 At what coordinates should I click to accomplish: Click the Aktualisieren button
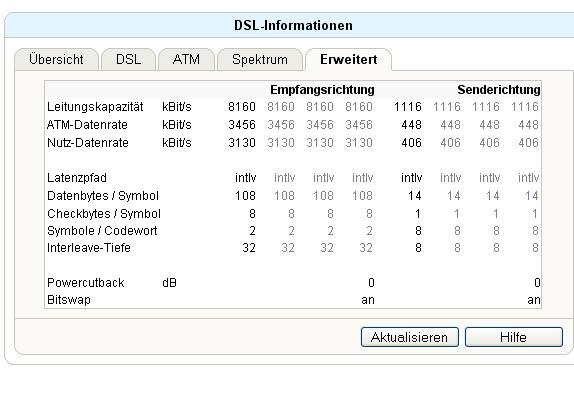410,337
